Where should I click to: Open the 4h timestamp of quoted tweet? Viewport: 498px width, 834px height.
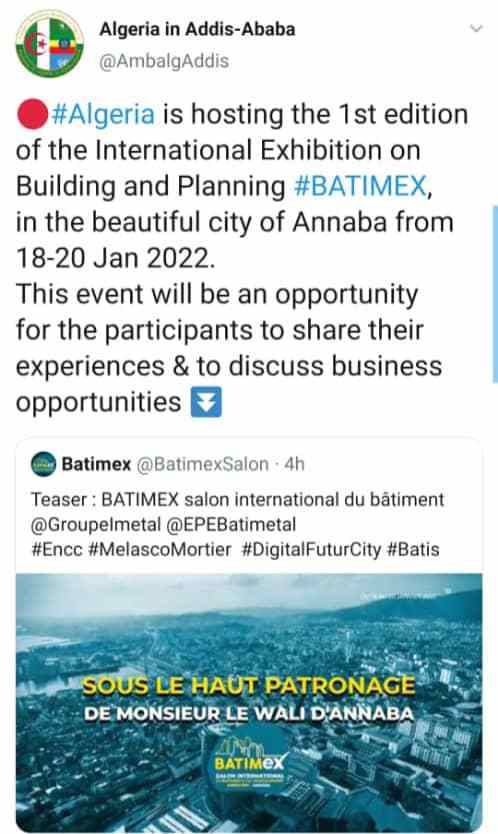pos(294,464)
